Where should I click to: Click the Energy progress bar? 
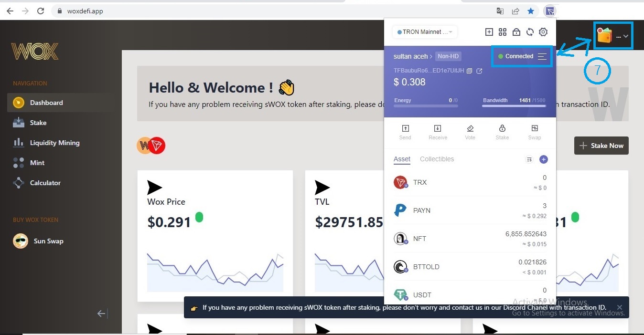click(426, 106)
